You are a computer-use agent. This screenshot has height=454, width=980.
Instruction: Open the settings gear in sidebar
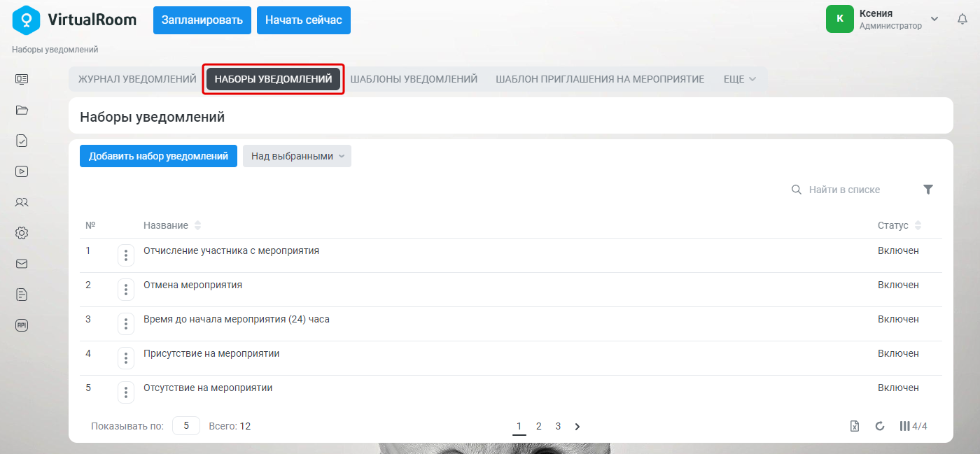[x=22, y=233]
